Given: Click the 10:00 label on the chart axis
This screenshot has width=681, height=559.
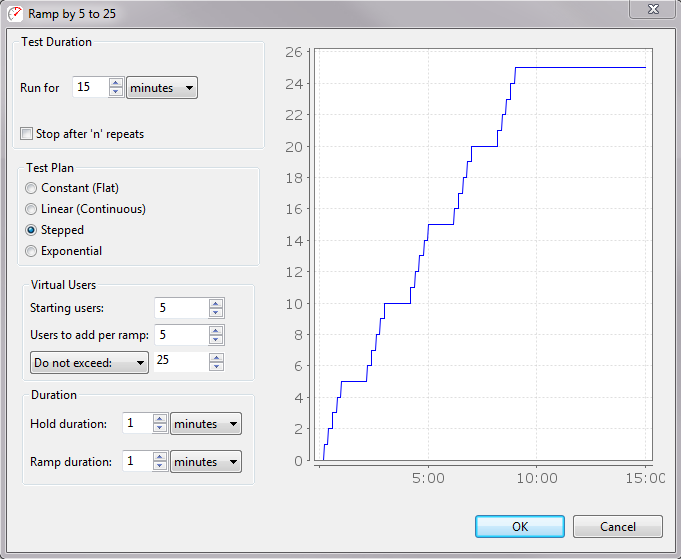Looking at the screenshot, I should pyautogui.click(x=537, y=478).
